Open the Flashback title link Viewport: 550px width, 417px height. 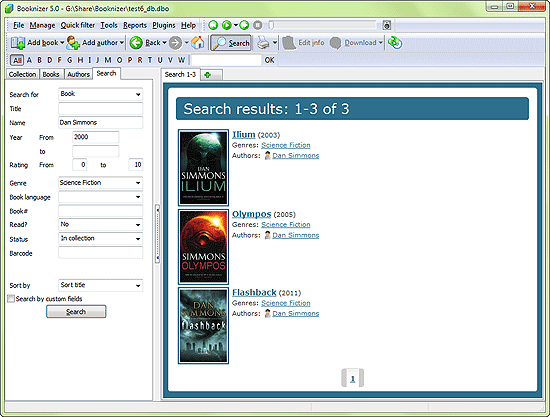[x=254, y=292]
